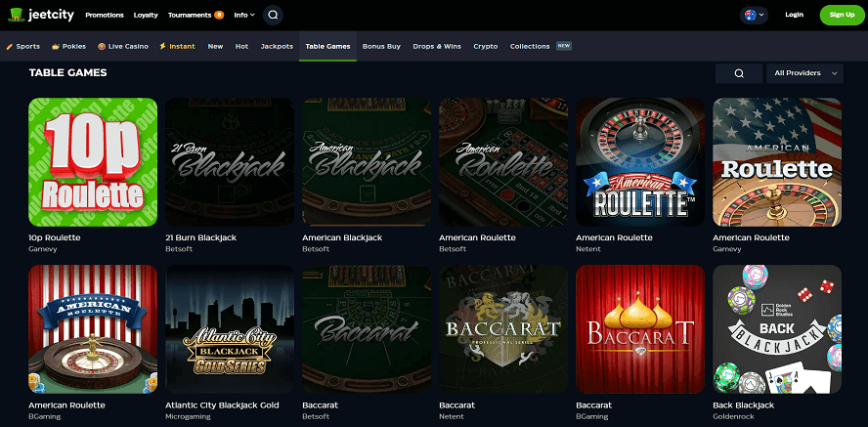Screen dimensions: 868x427
Task: Switch to the Drops & Wins tab
Action: click(x=437, y=47)
